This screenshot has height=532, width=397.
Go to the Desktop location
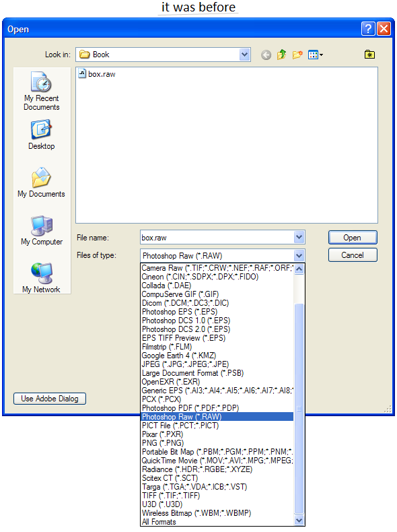41,135
